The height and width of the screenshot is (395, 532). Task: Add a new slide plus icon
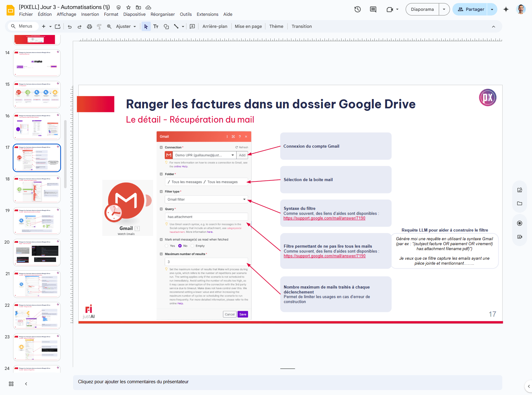pyautogui.click(x=44, y=26)
